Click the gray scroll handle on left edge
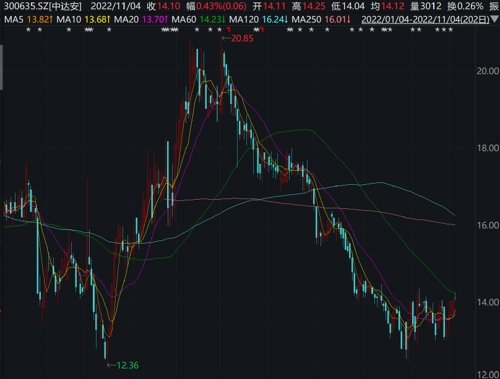Image resolution: width=500 pixels, height=379 pixels. [1, 67]
